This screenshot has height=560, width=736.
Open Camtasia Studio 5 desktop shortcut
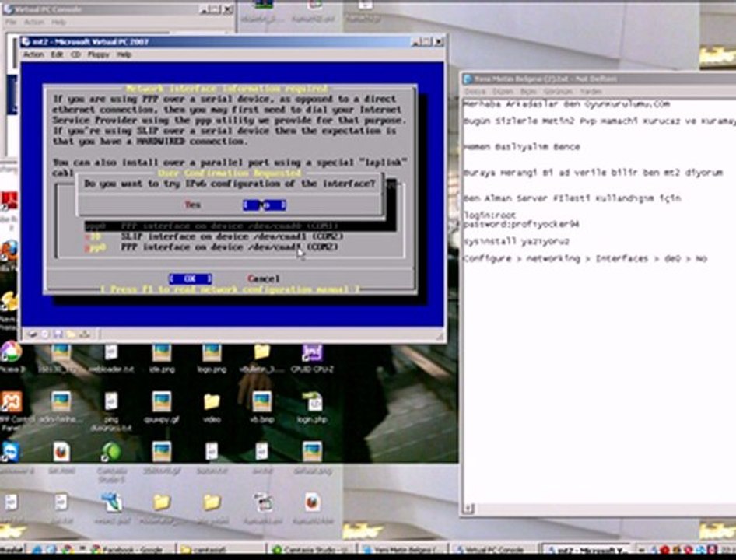[112, 462]
